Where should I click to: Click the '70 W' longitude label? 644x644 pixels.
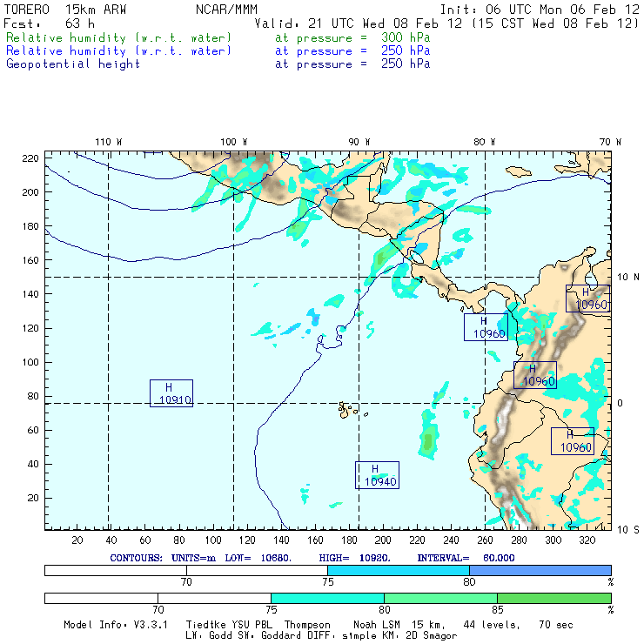coord(610,142)
